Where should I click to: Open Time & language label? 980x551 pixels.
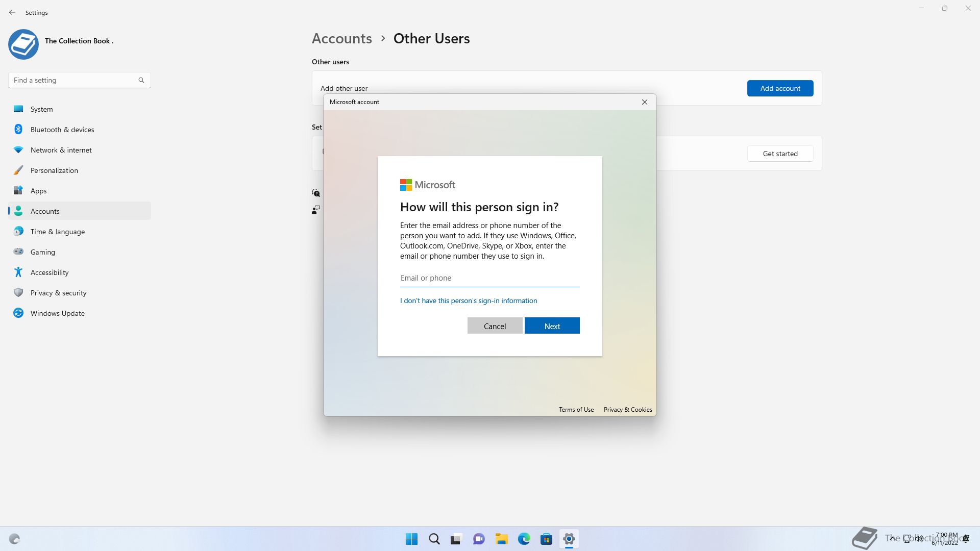[x=58, y=232]
